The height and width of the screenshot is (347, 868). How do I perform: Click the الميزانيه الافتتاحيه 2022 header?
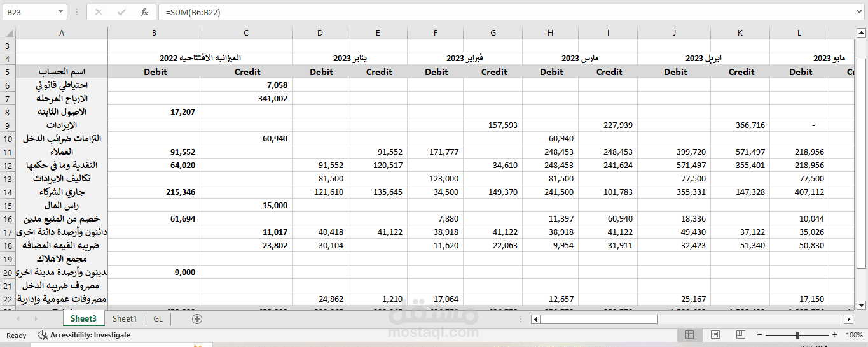click(200, 58)
